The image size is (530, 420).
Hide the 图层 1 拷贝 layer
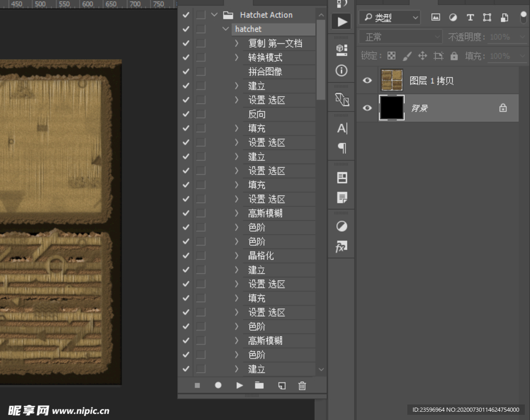[x=367, y=81]
